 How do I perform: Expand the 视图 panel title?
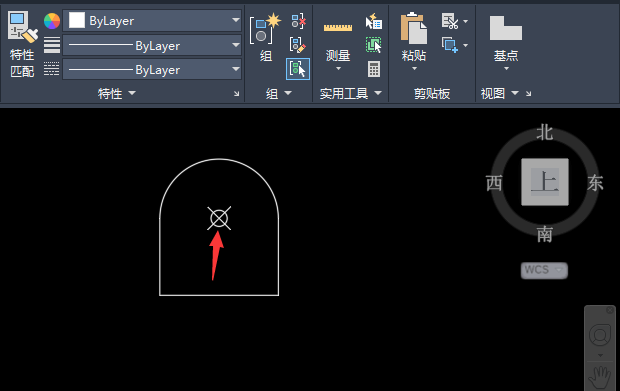tap(499, 94)
